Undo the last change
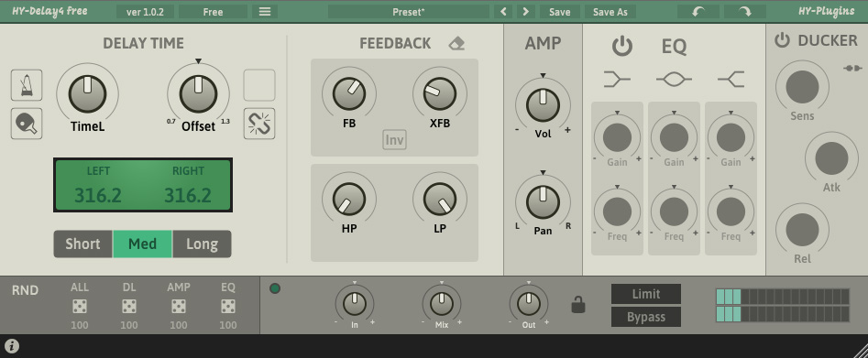 [x=698, y=12]
